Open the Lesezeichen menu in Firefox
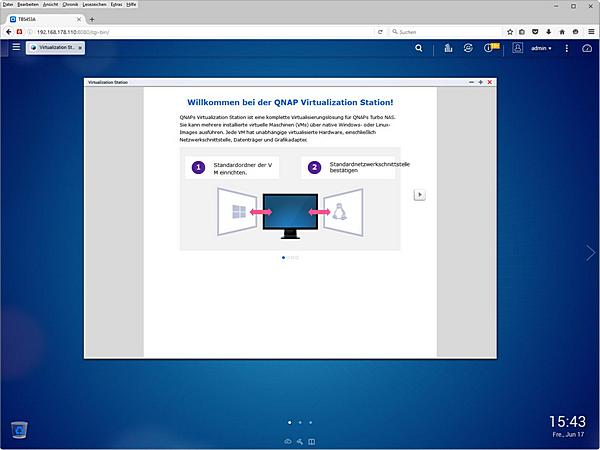The height and width of the screenshot is (450, 600). [x=95, y=4]
